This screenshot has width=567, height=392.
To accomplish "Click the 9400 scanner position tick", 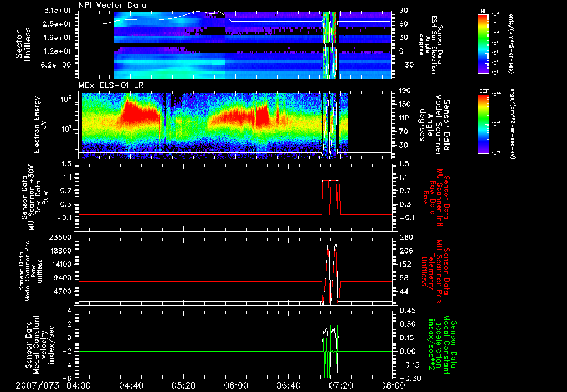I will coord(62,278).
